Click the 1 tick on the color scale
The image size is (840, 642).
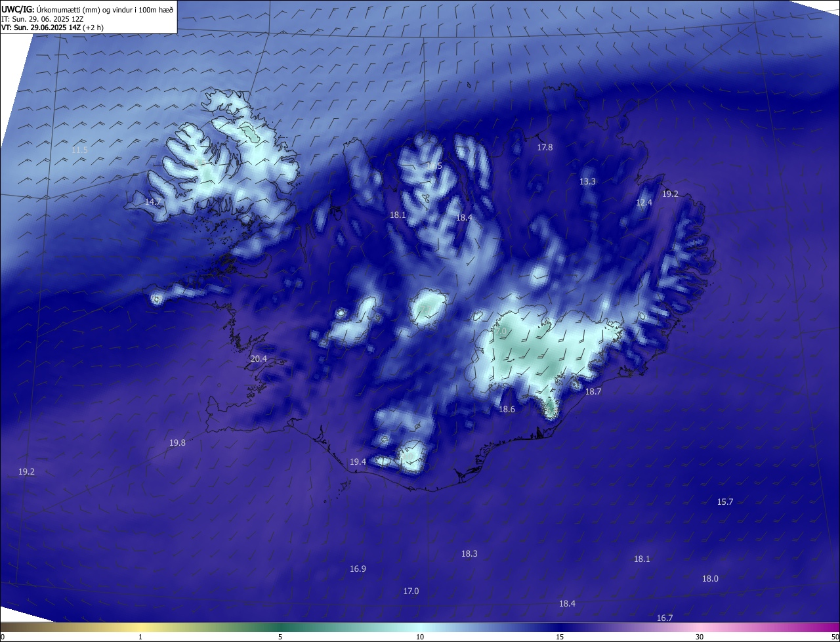[140, 637]
